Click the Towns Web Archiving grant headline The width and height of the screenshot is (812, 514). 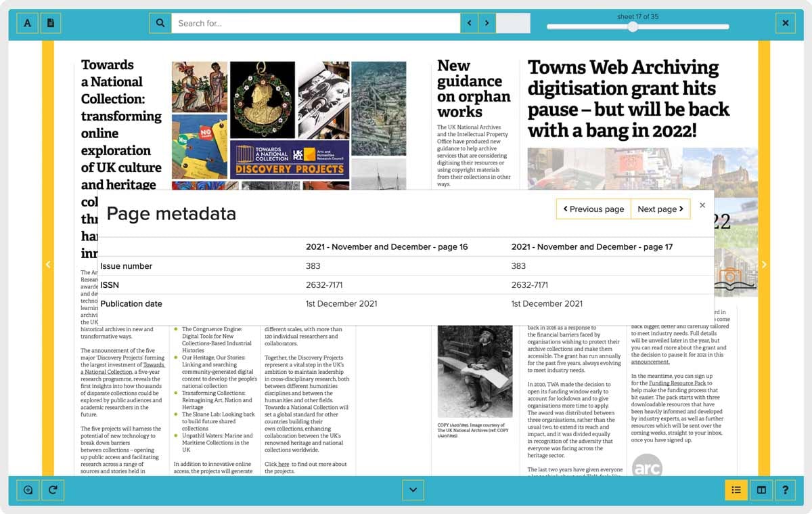[x=629, y=99]
